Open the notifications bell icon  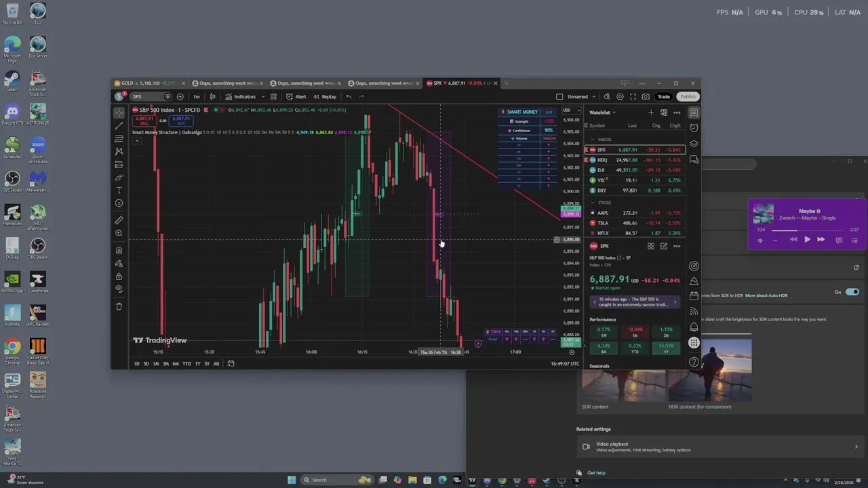tap(694, 327)
